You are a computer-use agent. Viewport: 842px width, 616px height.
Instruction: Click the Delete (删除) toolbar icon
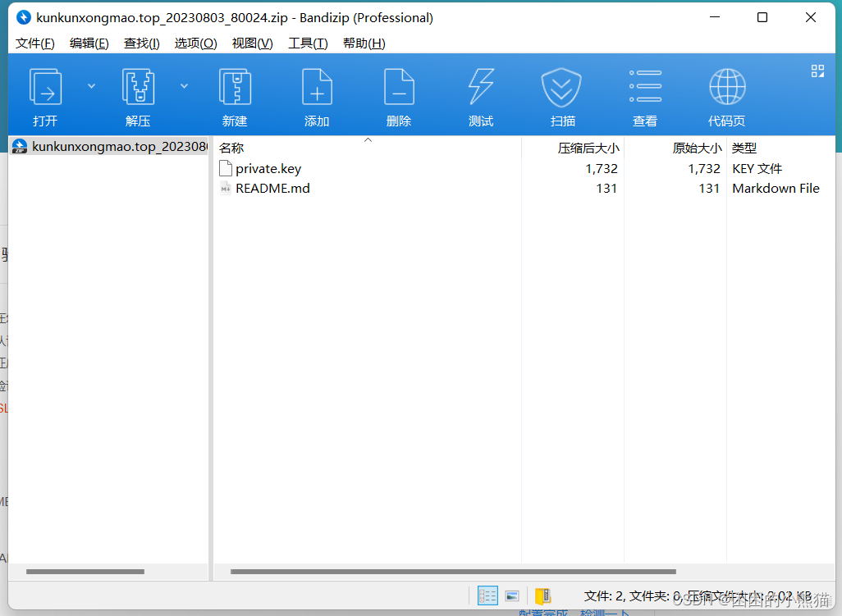pyautogui.click(x=399, y=87)
